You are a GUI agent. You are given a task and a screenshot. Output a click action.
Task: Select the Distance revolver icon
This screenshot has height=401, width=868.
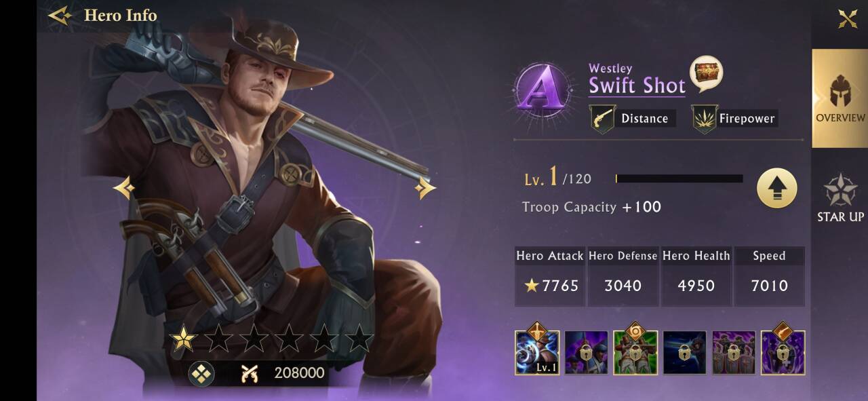click(x=602, y=119)
